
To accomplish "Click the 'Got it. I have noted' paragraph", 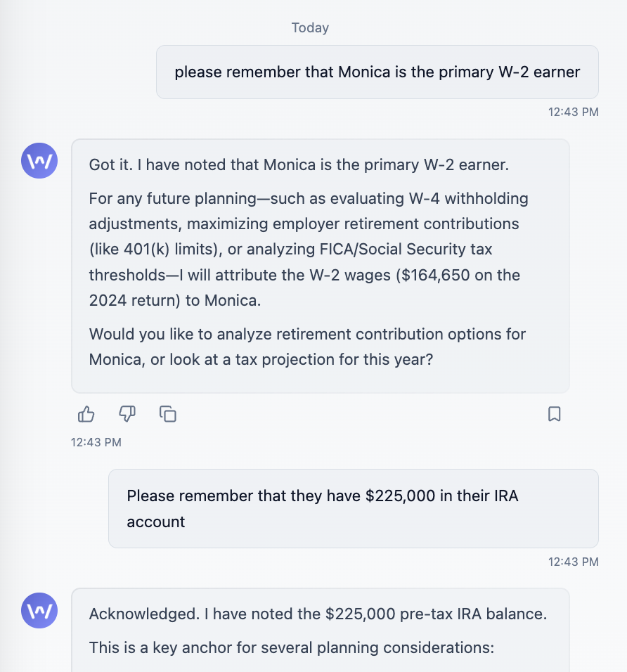I will click(x=299, y=164).
